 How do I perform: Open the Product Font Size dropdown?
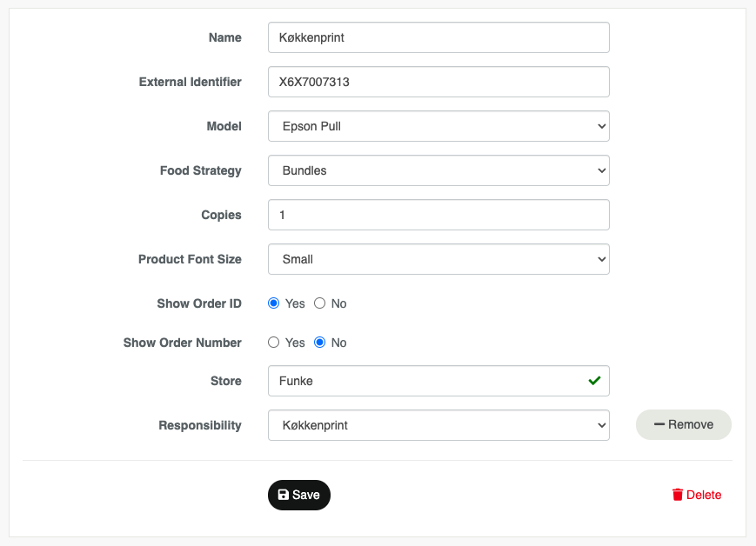tap(438, 259)
